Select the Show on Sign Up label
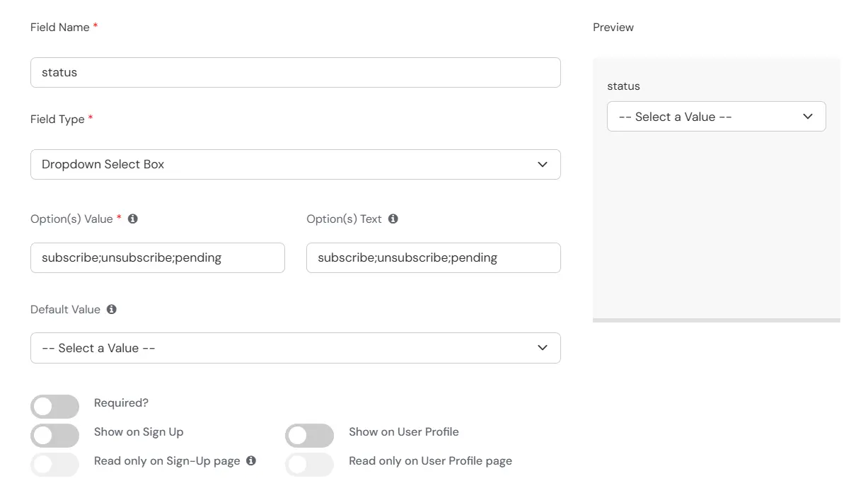The height and width of the screenshot is (488, 868). pos(139,431)
